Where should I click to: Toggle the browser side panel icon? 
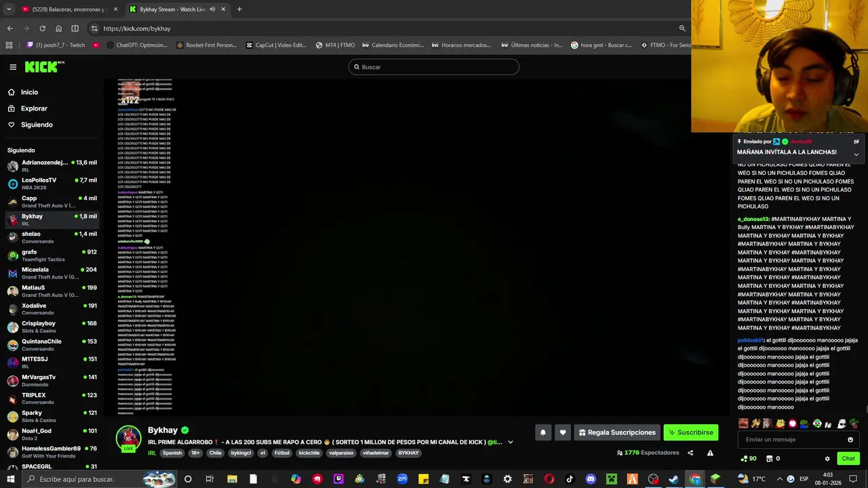point(75,28)
